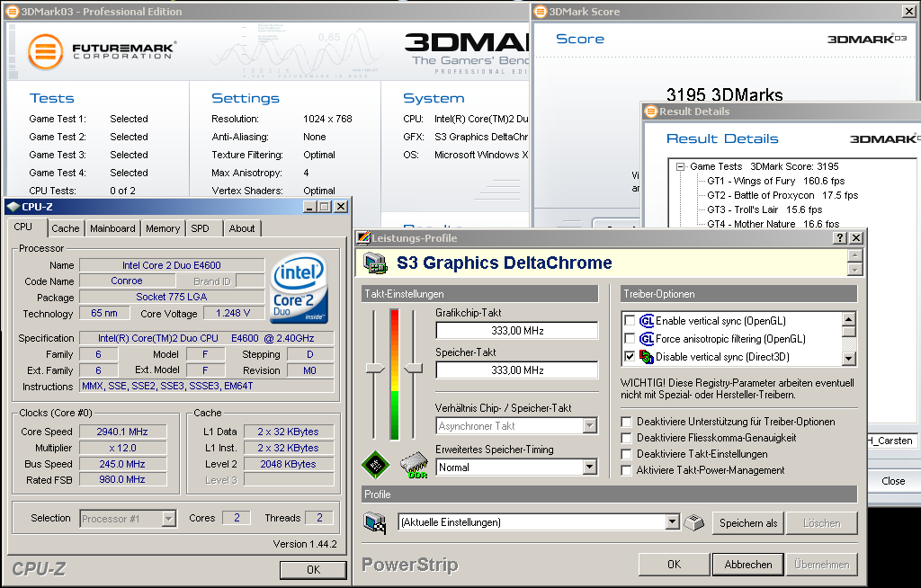Click the Result Details window title icon
This screenshot has width=921, height=588.
[651, 111]
